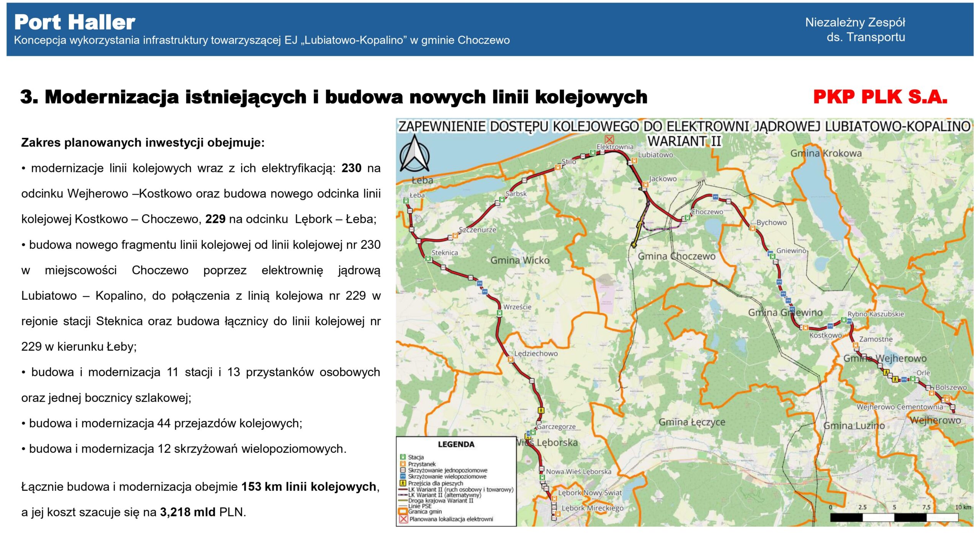Click the red X Elektrownia marker
This screenshot has width=980, height=551.
(x=609, y=139)
